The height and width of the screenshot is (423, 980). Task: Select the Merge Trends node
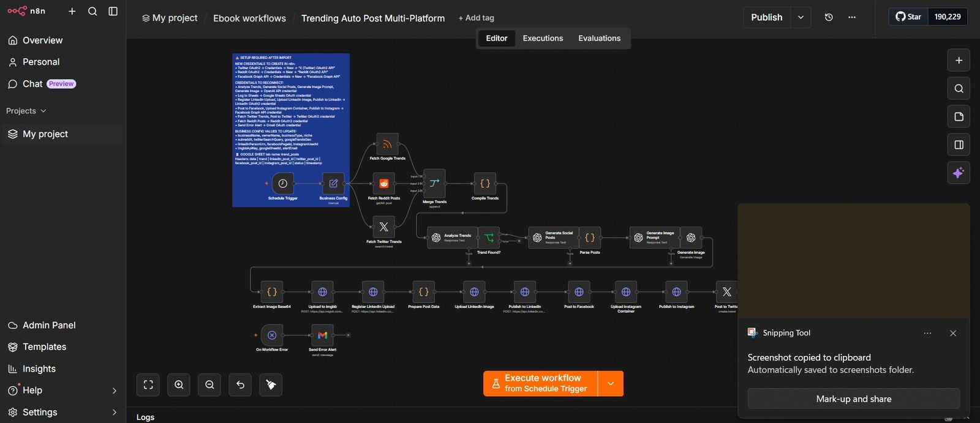(434, 183)
